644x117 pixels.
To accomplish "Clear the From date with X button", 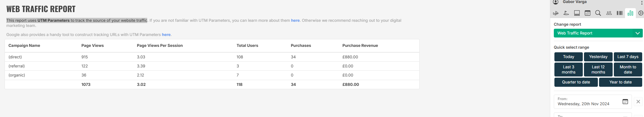I will tap(638, 102).
